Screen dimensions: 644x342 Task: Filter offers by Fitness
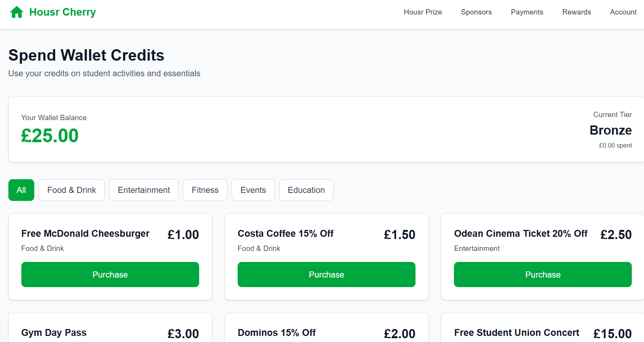point(205,190)
